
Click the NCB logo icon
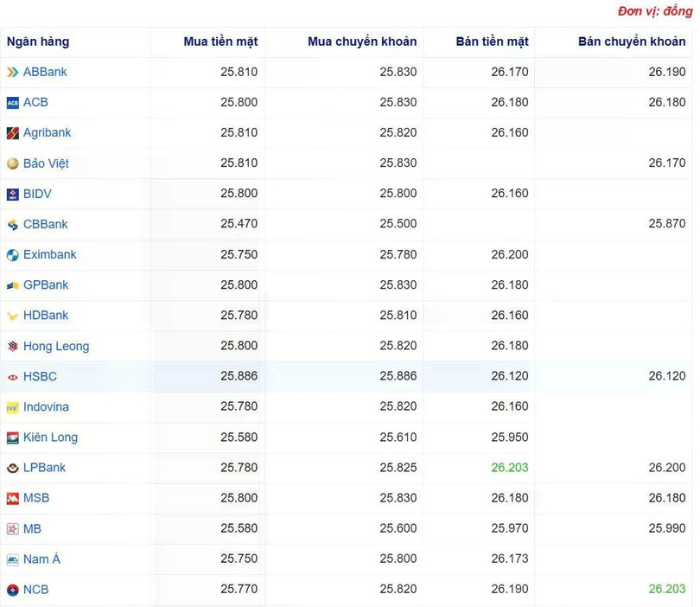(x=12, y=590)
